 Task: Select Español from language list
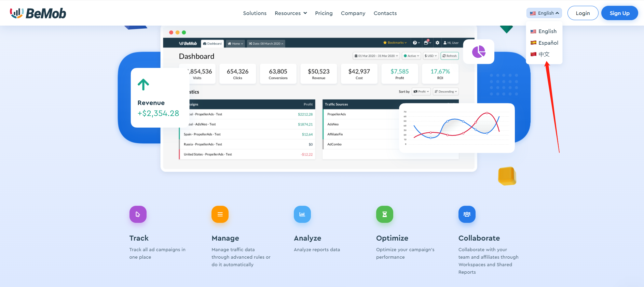[544, 43]
